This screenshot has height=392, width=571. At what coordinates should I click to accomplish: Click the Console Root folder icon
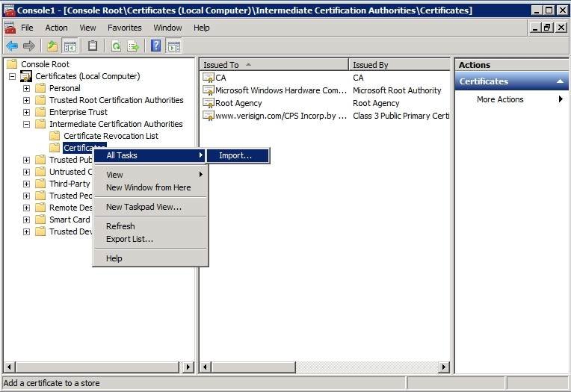pyautogui.click(x=12, y=64)
